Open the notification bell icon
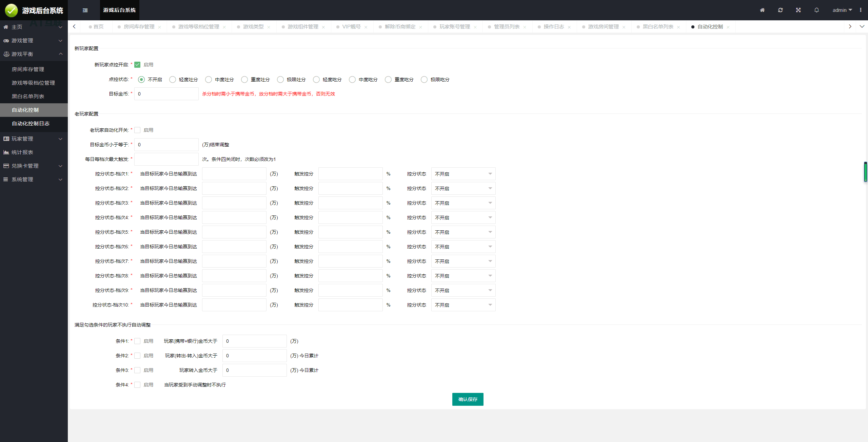This screenshot has width=868, height=442. [x=816, y=10]
